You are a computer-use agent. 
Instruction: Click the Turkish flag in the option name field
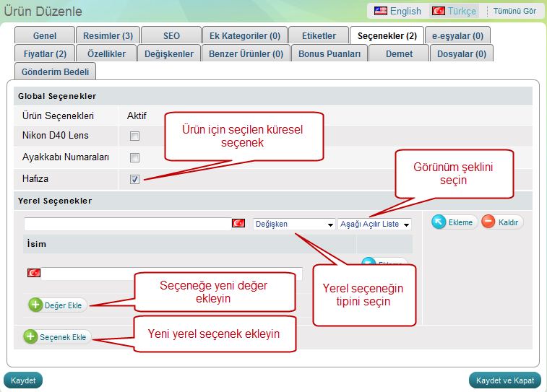click(x=238, y=224)
